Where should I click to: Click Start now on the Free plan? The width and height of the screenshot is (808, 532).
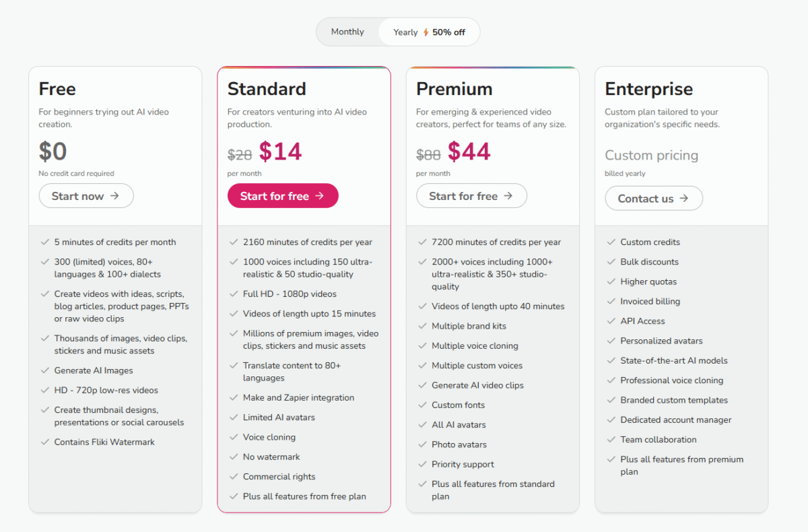pyautogui.click(x=86, y=196)
